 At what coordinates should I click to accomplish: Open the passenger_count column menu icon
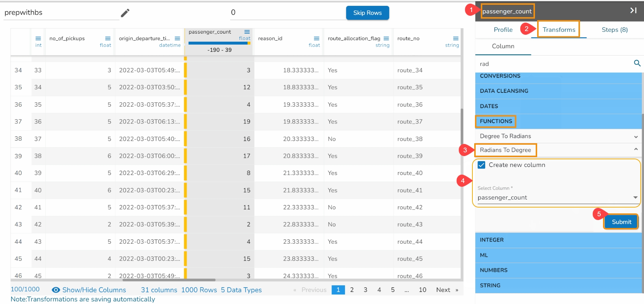coord(247,32)
